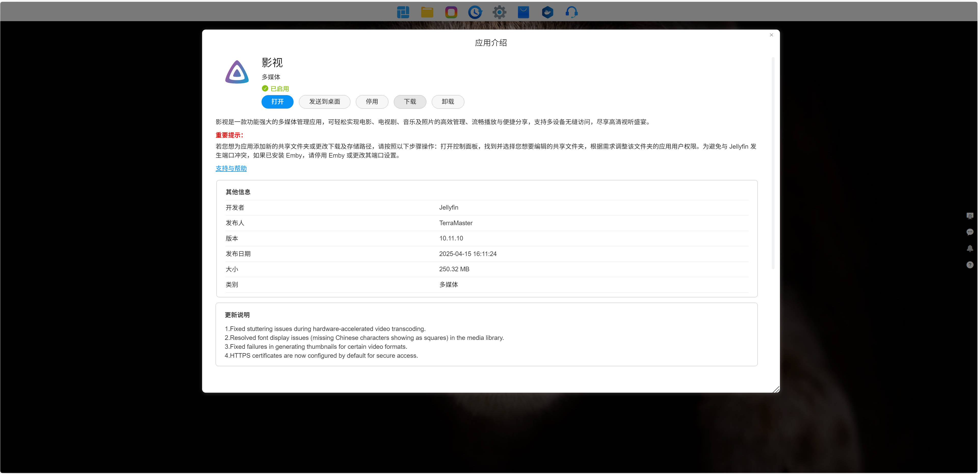This screenshot has width=980, height=474.
Task: Click update note about generating thumbnails
Action: (x=316, y=347)
